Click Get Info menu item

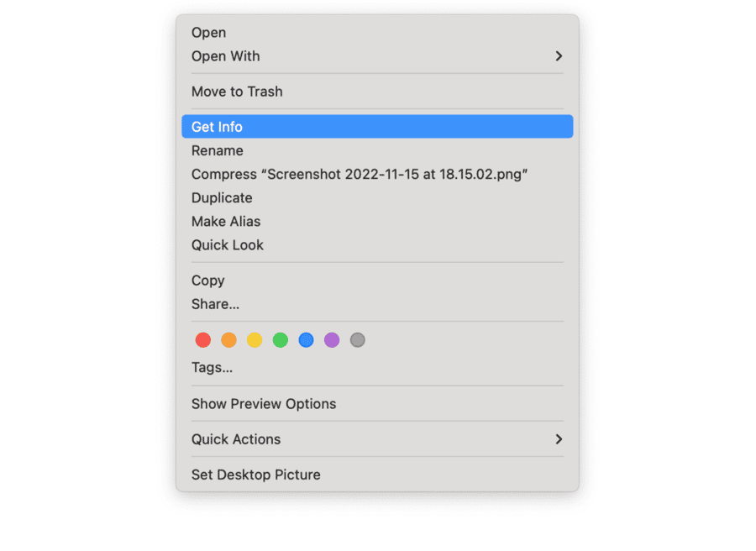click(x=217, y=127)
